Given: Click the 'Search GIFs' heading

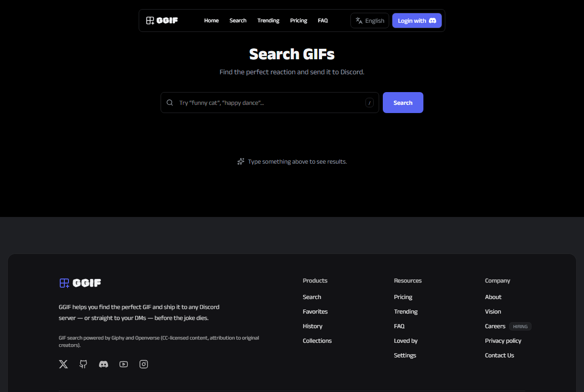Looking at the screenshot, I should click(292, 54).
